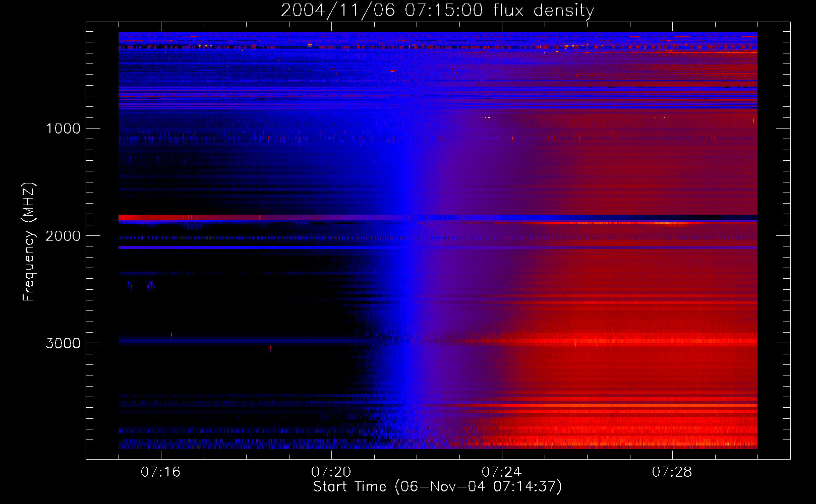Click the 2000 frequency tick label

point(63,236)
